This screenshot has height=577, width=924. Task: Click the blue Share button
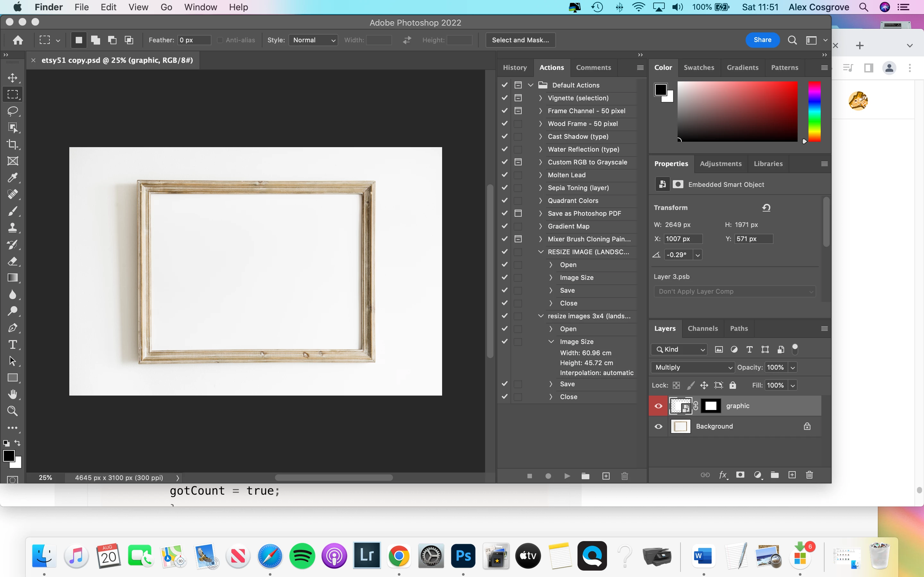(x=762, y=40)
